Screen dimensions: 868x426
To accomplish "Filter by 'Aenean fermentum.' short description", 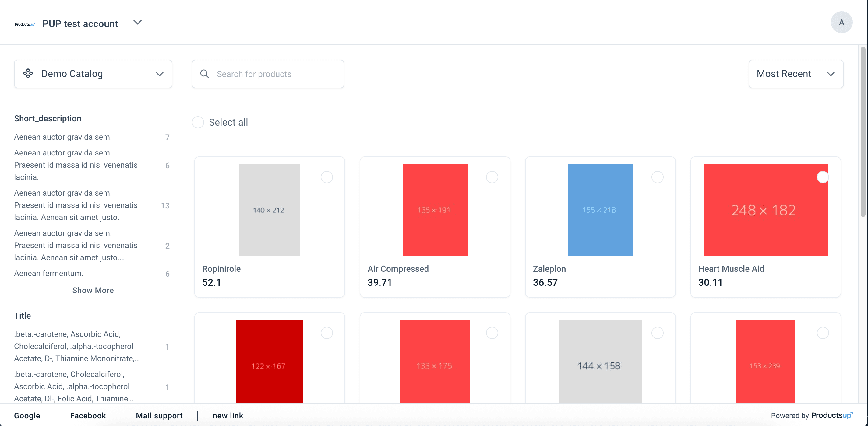I will (x=49, y=273).
